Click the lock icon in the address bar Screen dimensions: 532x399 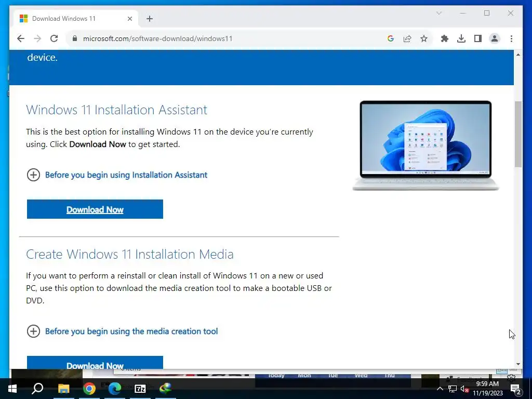tap(75, 38)
